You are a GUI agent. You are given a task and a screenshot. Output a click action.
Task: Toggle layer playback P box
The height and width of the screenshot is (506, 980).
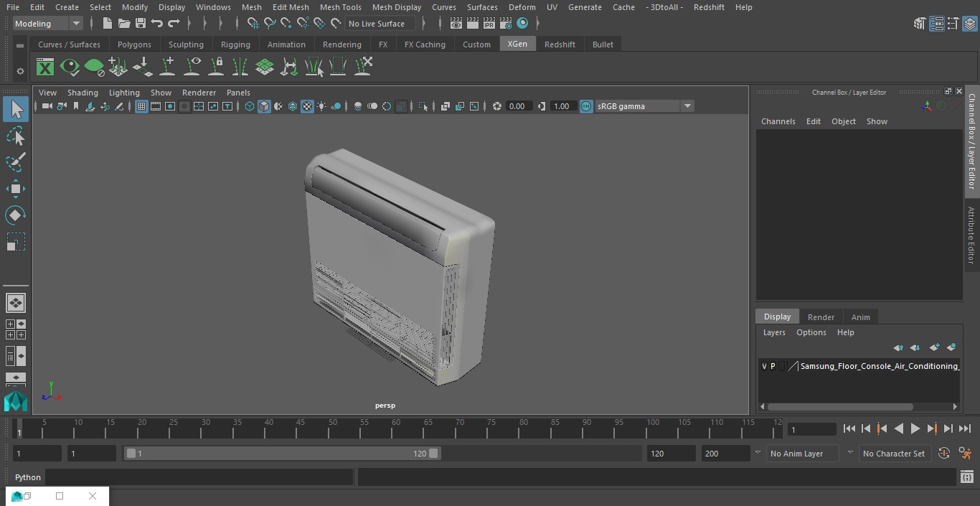pos(773,366)
